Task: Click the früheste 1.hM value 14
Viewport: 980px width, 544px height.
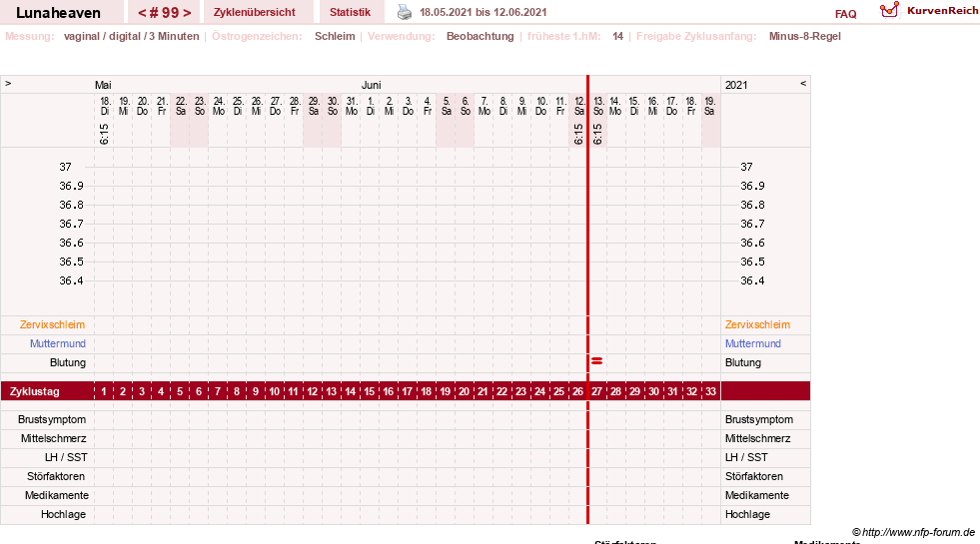Action: (617, 36)
